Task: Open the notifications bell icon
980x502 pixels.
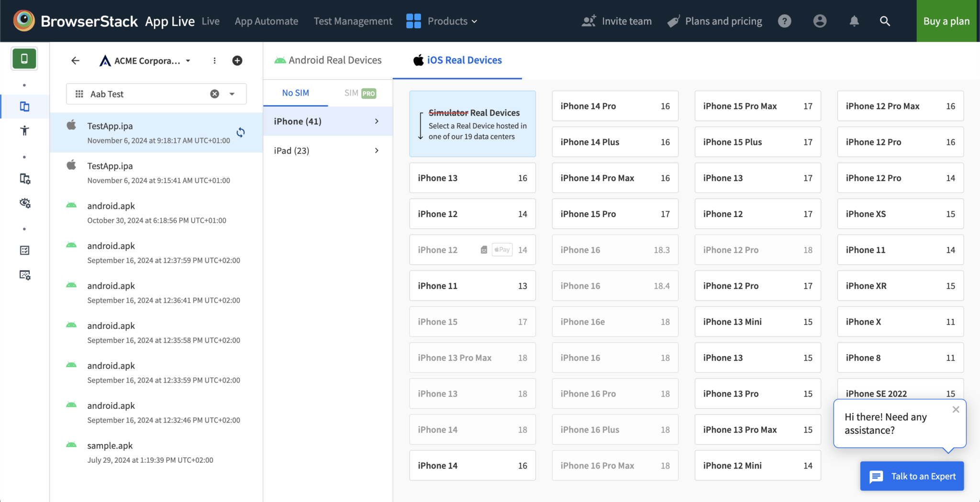Action: click(854, 21)
